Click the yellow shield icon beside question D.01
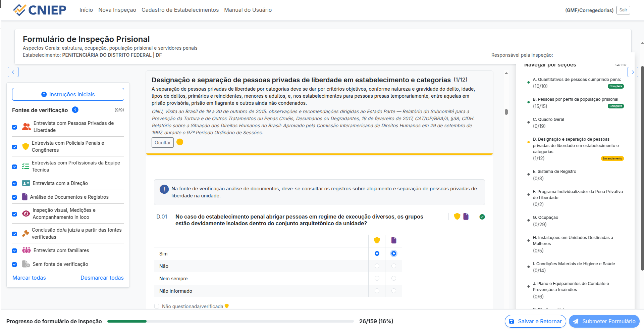 coord(457,217)
